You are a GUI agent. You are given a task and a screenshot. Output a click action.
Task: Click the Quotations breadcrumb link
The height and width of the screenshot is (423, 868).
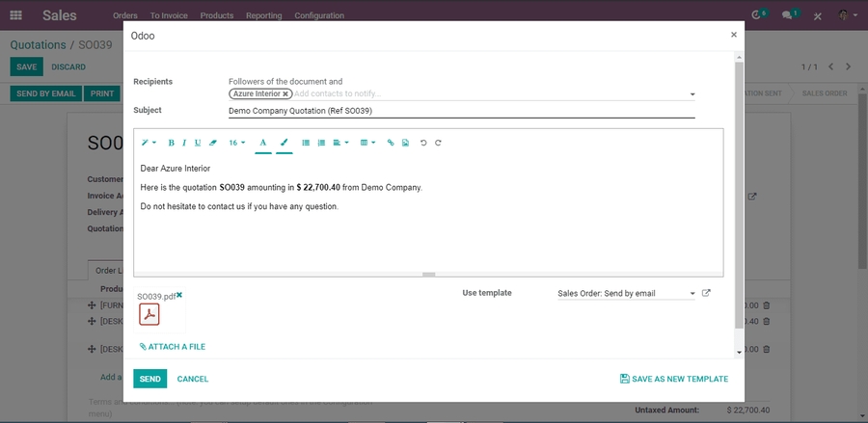39,44
